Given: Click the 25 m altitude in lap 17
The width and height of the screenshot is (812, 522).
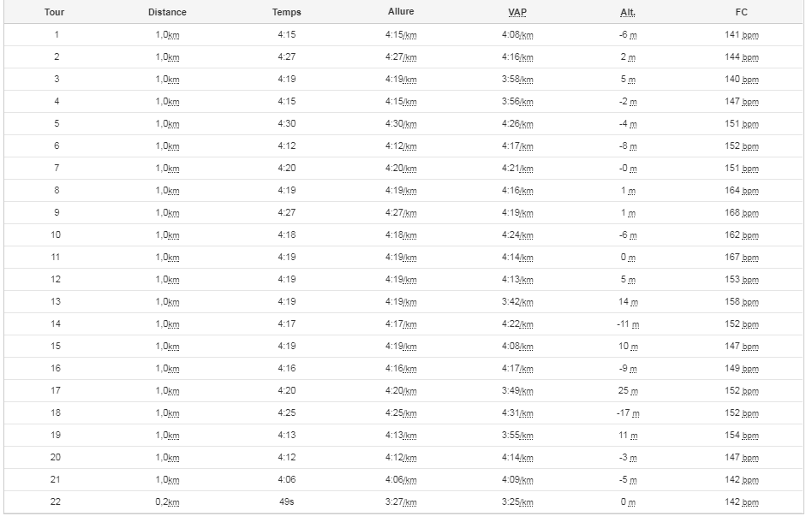Looking at the screenshot, I should (x=628, y=390).
